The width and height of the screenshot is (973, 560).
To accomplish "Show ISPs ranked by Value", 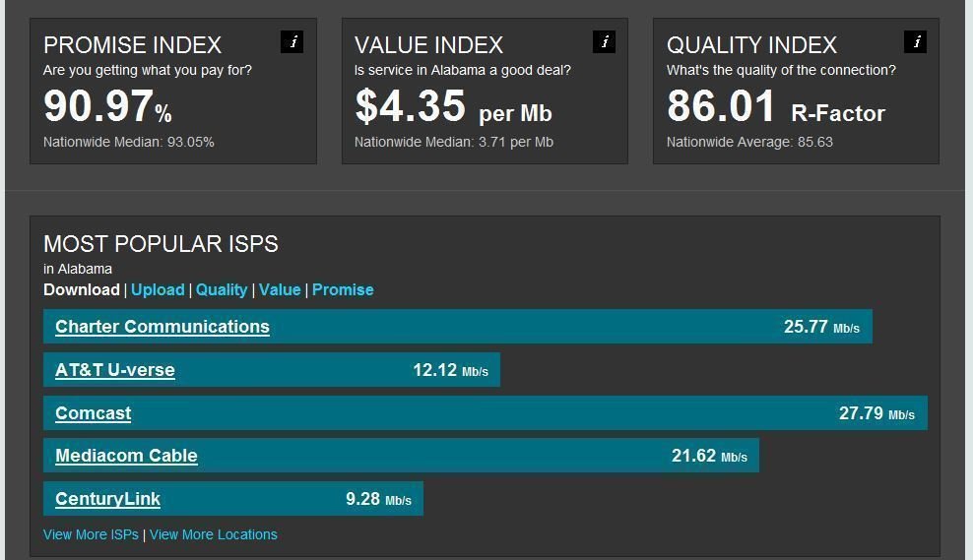I will point(280,289).
